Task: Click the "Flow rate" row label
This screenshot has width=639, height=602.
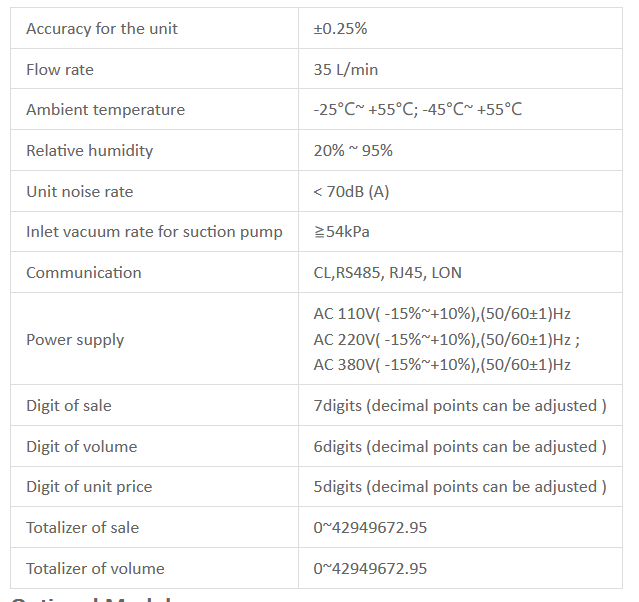Action: click(x=60, y=70)
